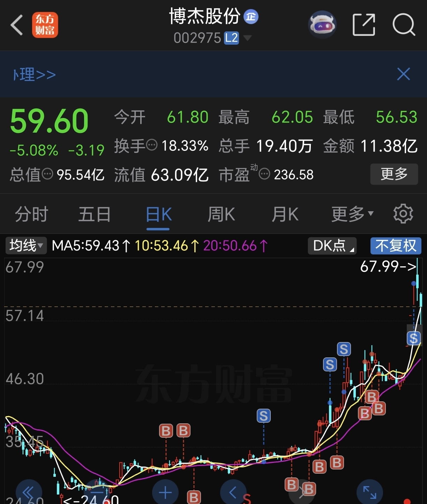The width and height of the screenshot is (427, 504).
Task: Tap the yellow 10:53.46 MA value
Action: pyautogui.click(x=167, y=246)
